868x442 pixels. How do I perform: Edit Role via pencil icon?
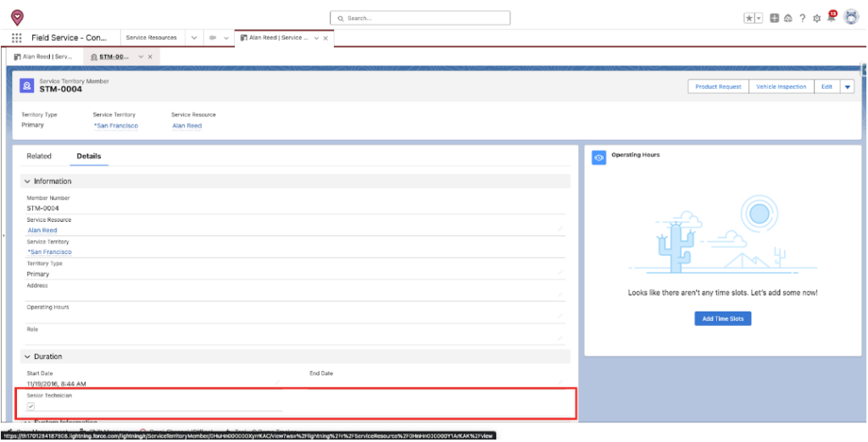point(560,338)
